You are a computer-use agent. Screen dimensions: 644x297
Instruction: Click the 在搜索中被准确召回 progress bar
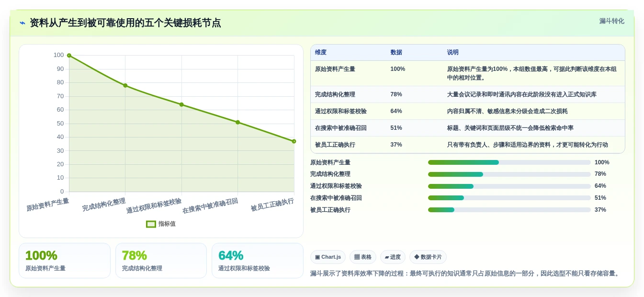click(509, 198)
